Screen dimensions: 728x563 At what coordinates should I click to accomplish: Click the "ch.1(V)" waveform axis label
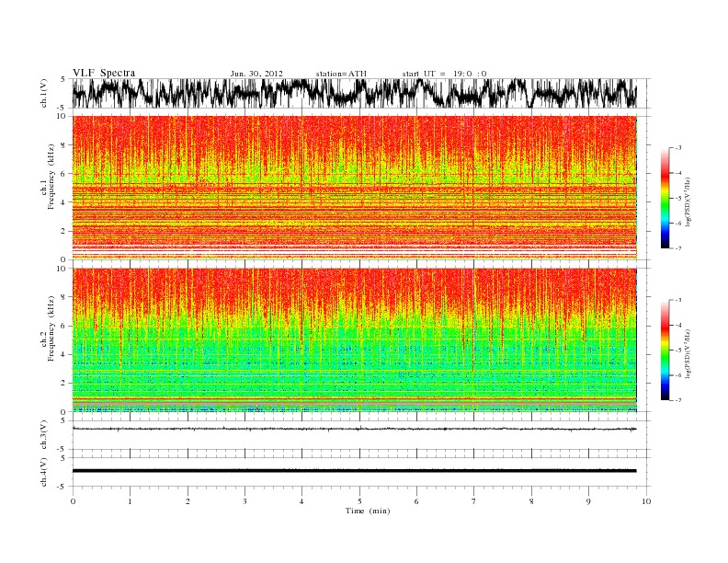coord(44,94)
